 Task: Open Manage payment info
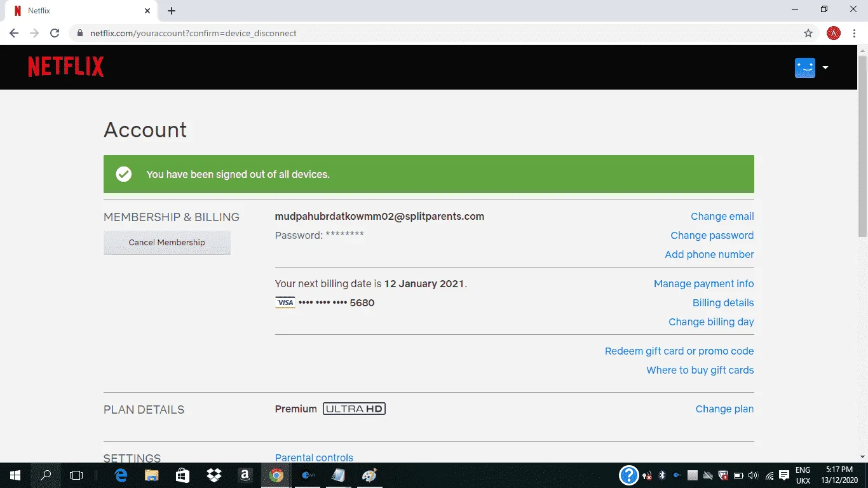pyautogui.click(x=704, y=284)
